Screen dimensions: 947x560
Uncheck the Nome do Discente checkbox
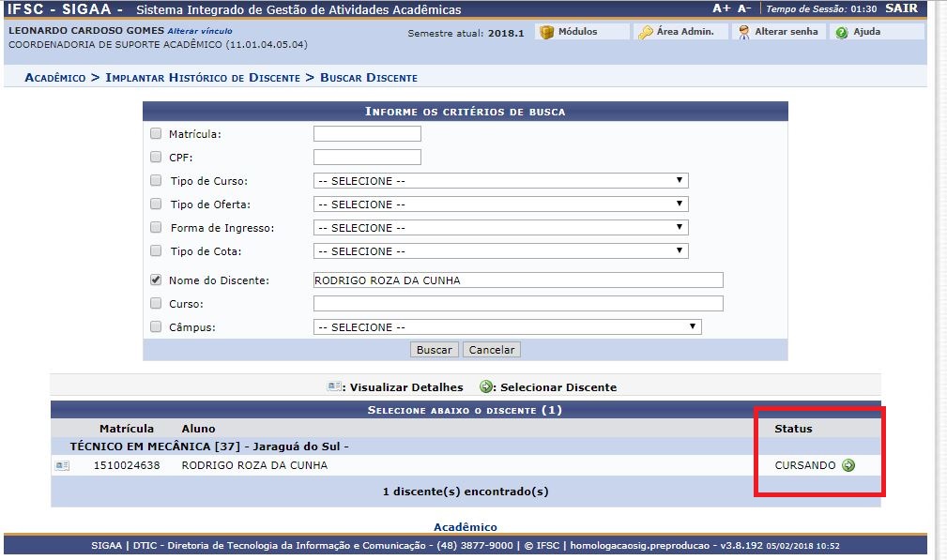[156, 280]
